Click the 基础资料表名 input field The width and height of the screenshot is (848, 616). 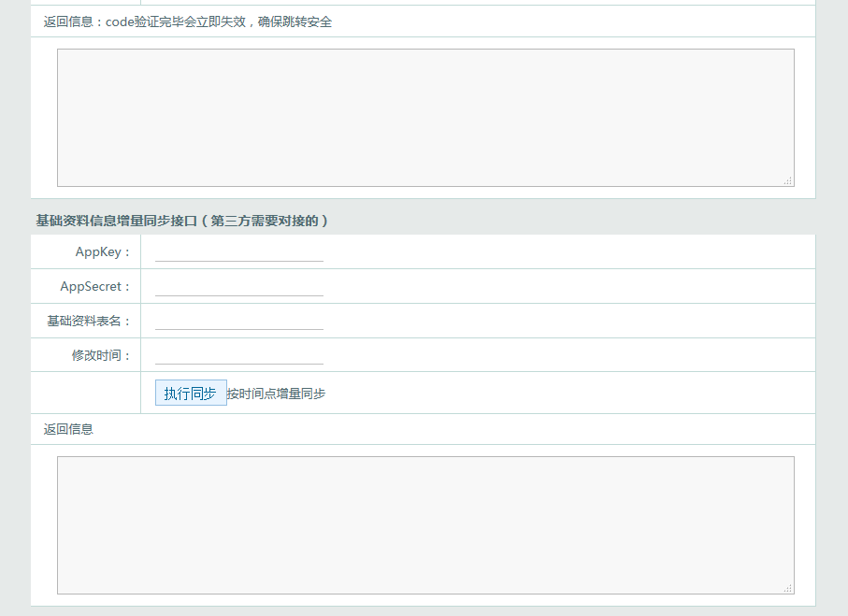click(239, 321)
